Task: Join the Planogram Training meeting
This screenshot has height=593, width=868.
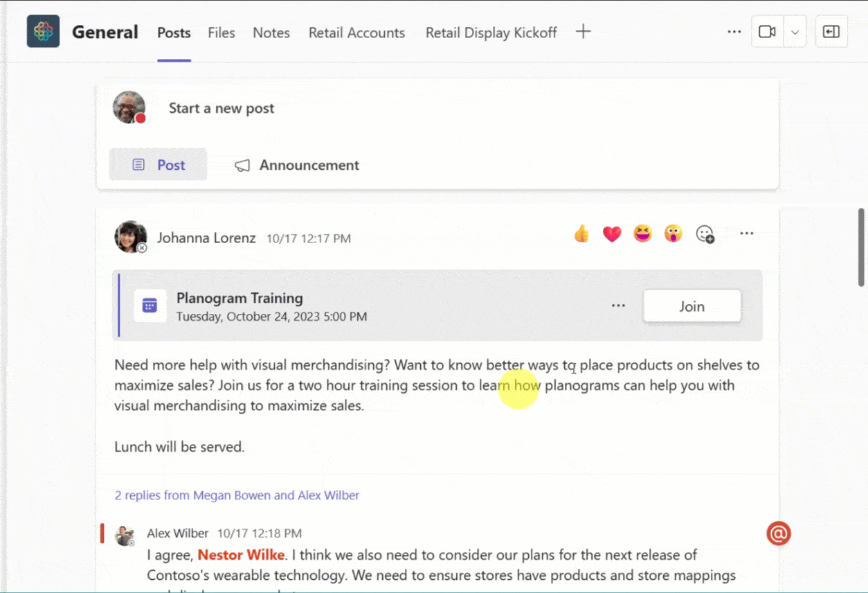Action: point(691,306)
